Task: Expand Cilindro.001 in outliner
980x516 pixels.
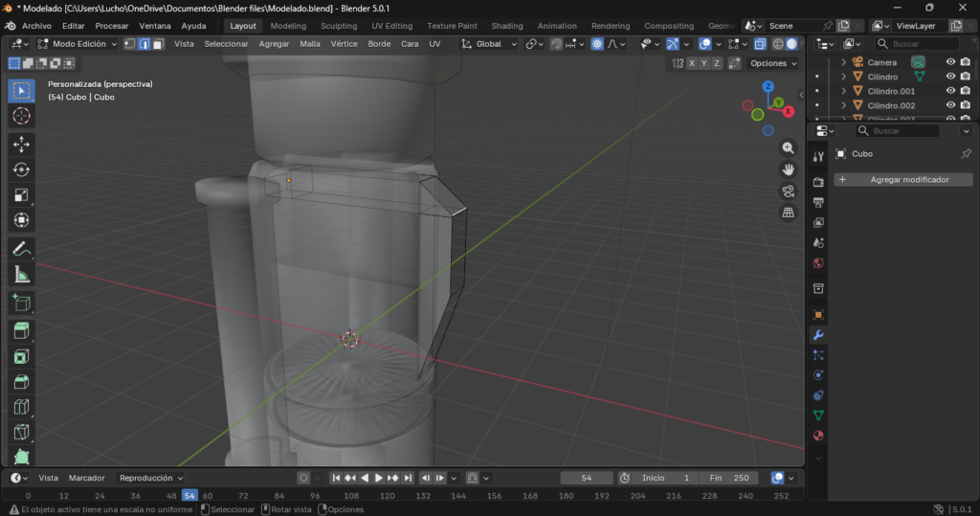Action: pos(844,91)
